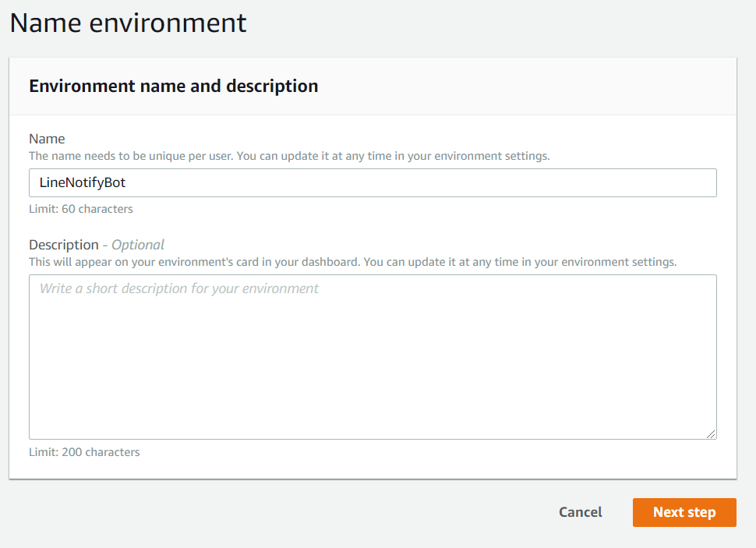This screenshot has width=756, height=548.
Task: Click the word 'Limit' under the Description box
Action: coord(42,452)
